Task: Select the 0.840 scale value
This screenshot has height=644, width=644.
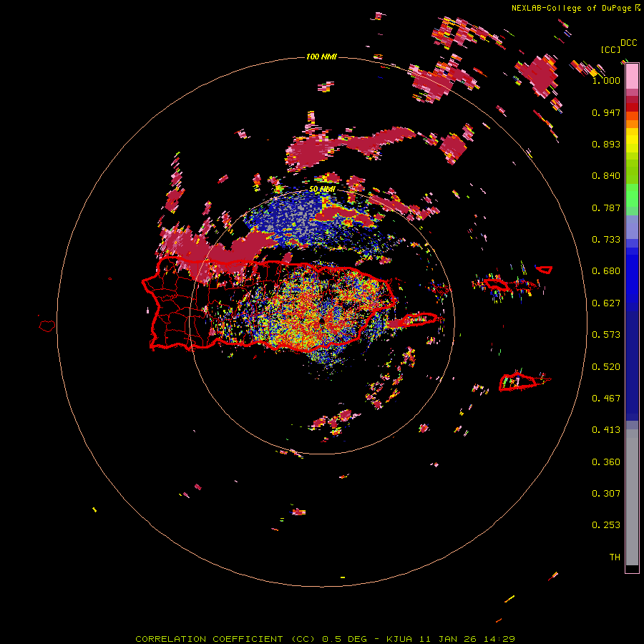Action: [606, 176]
